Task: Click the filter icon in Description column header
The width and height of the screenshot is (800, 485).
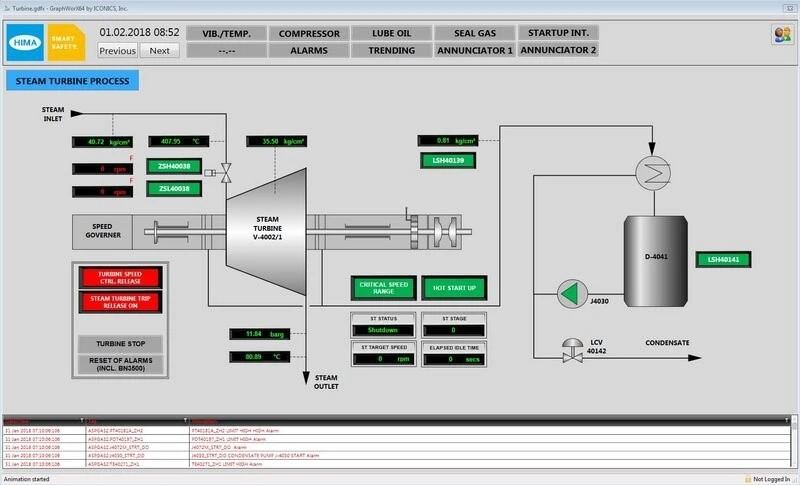Action: click(787, 421)
